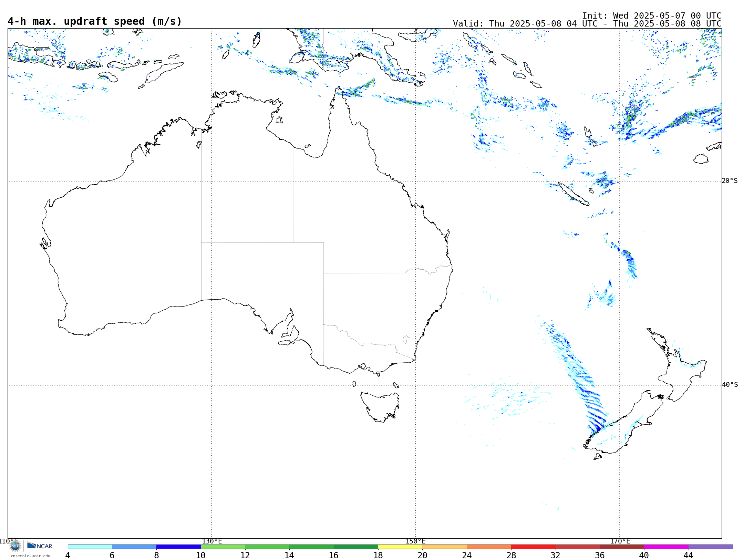Click the NCAR logo

coord(40,546)
